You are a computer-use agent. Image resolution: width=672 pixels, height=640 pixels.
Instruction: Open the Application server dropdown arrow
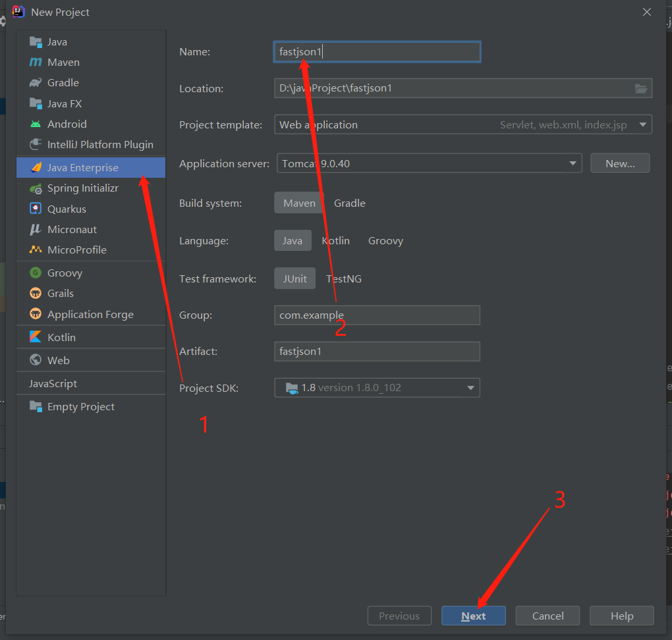573,163
